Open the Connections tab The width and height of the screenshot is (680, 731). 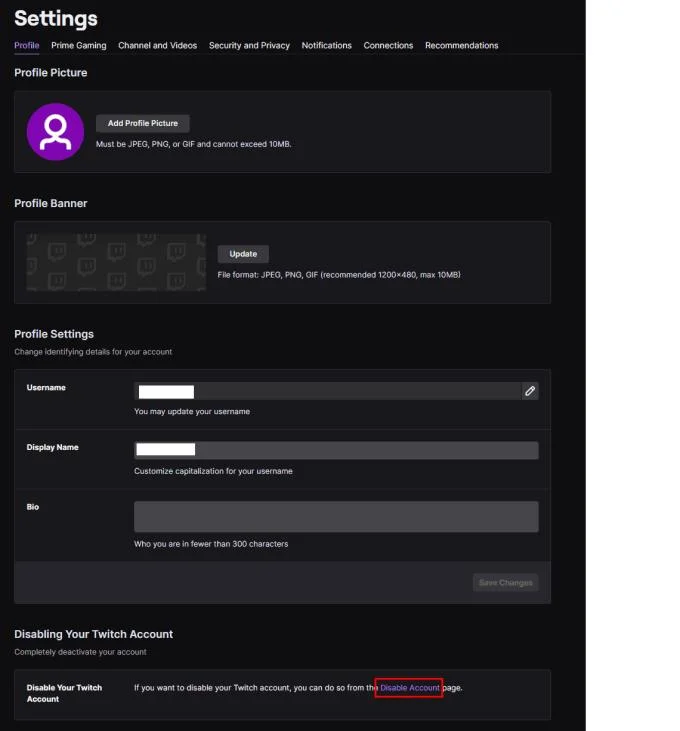point(388,46)
